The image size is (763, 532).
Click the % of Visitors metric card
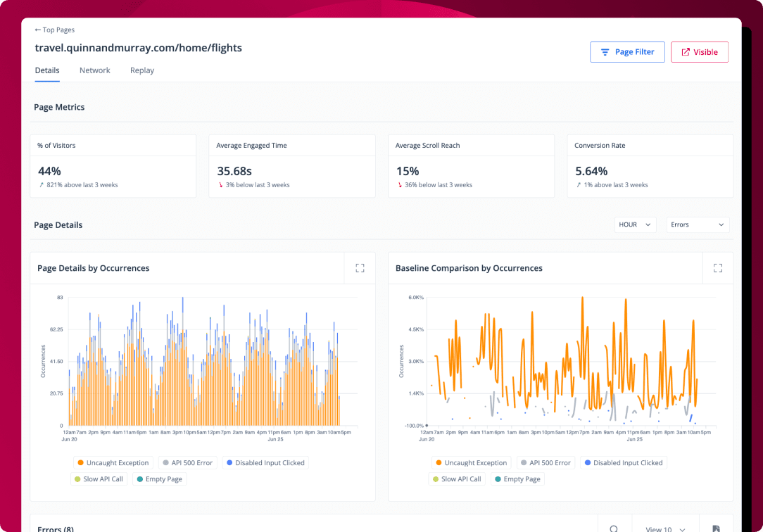click(x=113, y=166)
